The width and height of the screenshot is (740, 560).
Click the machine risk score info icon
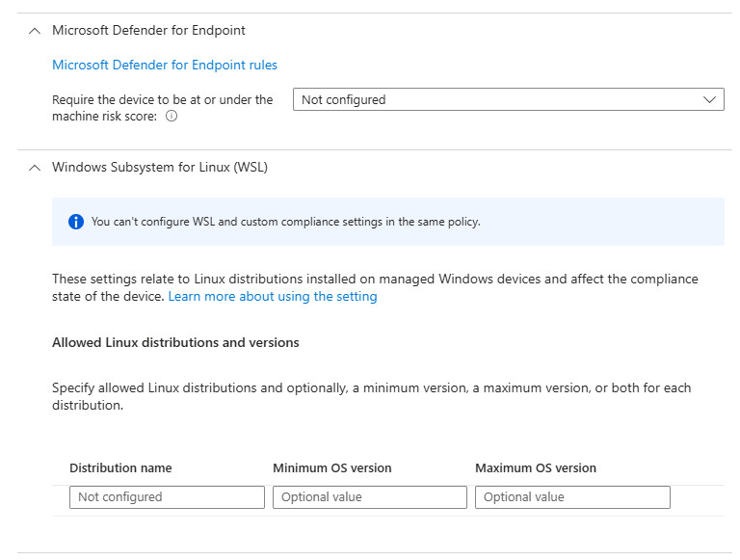pyautogui.click(x=172, y=116)
